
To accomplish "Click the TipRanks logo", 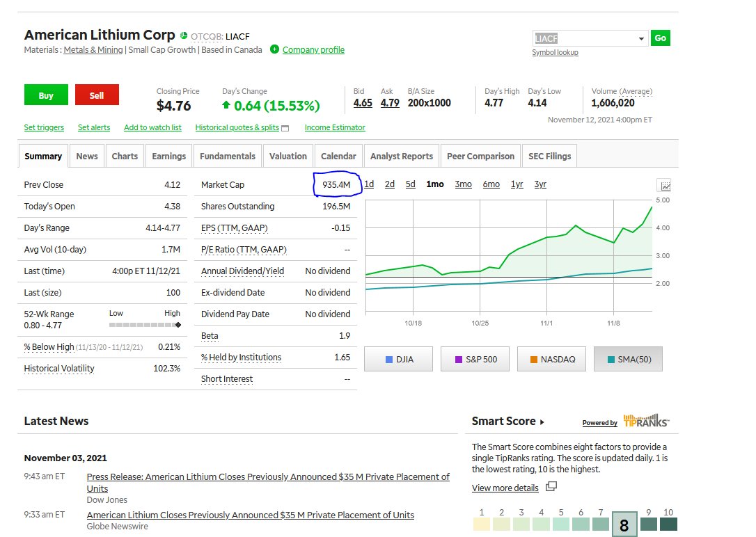I will (646, 420).
